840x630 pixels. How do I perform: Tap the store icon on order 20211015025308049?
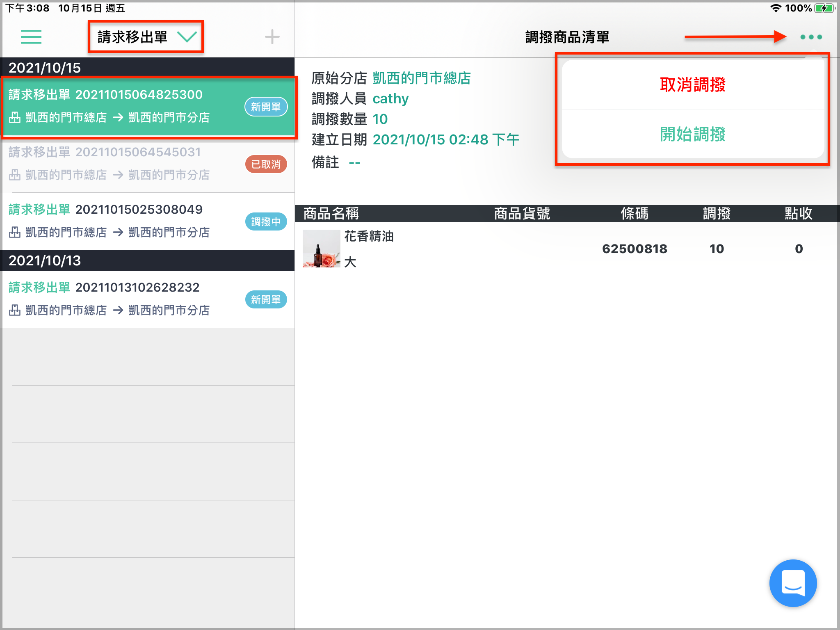coord(15,232)
